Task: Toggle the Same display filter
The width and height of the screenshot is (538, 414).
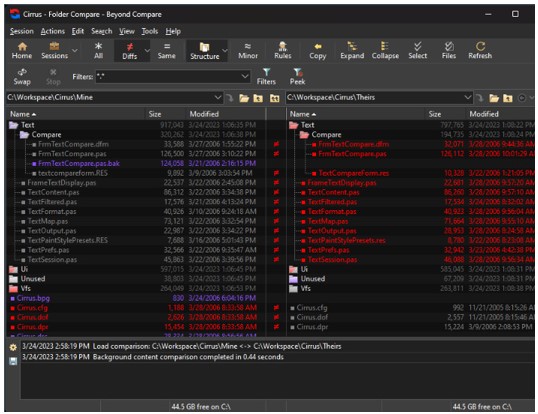Action: [x=166, y=51]
